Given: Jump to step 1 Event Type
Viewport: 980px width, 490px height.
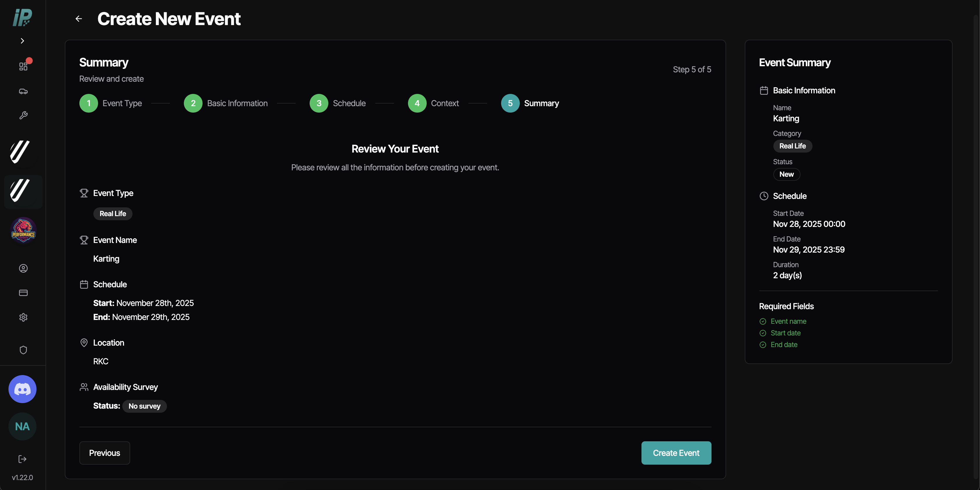Looking at the screenshot, I should click(111, 103).
